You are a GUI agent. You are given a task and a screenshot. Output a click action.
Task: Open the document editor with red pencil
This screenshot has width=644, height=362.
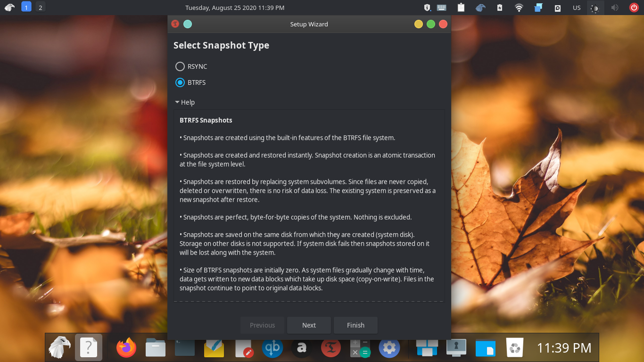[x=244, y=348]
